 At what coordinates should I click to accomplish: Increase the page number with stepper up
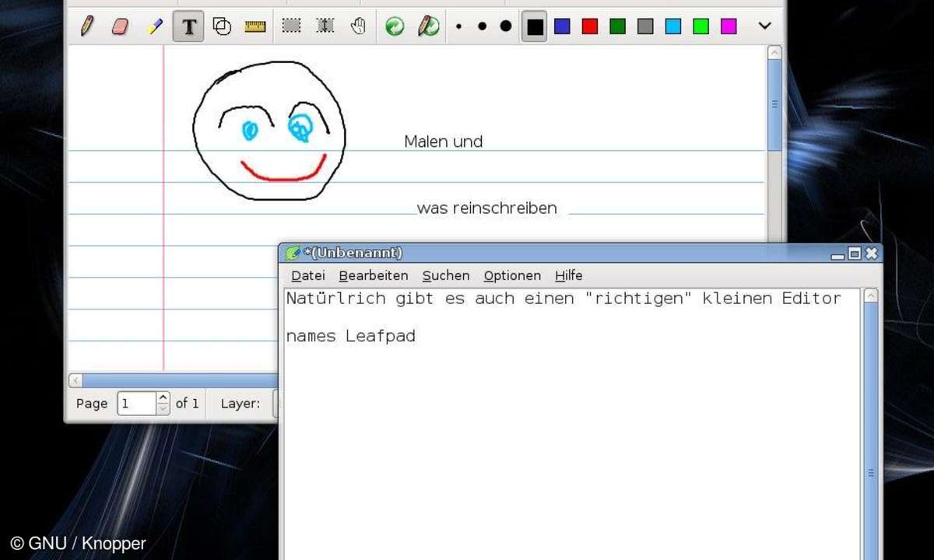click(163, 397)
